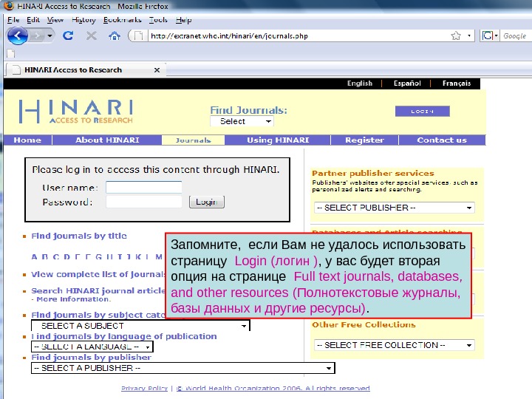Click the Partner publisher services heading
The width and height of the screenshot is (532, 399).
(373, 173)
